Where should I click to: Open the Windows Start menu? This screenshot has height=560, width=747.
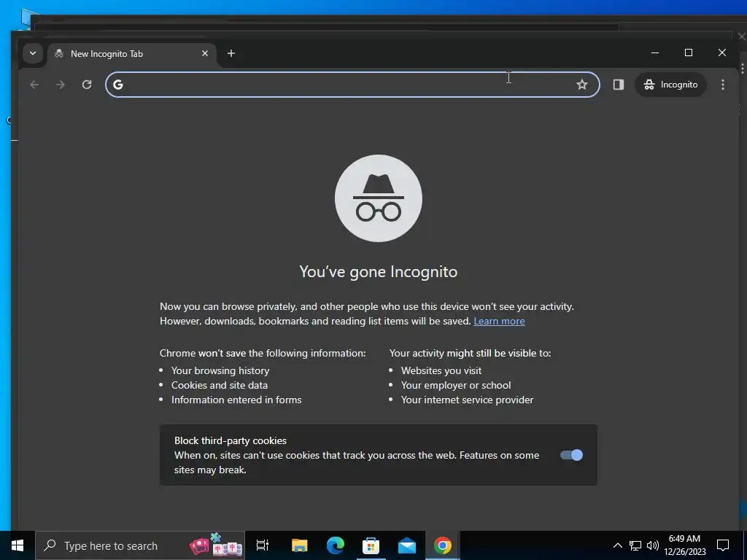coord(18,545)
